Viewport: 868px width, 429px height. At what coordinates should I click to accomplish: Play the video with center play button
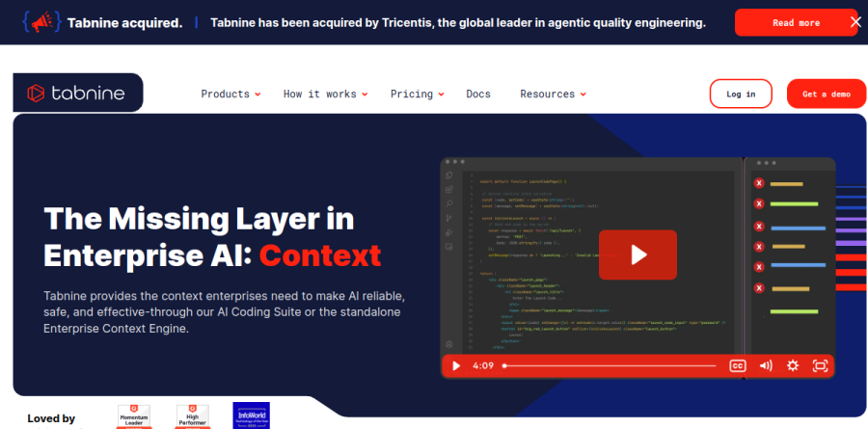click(x=637, y=255)
